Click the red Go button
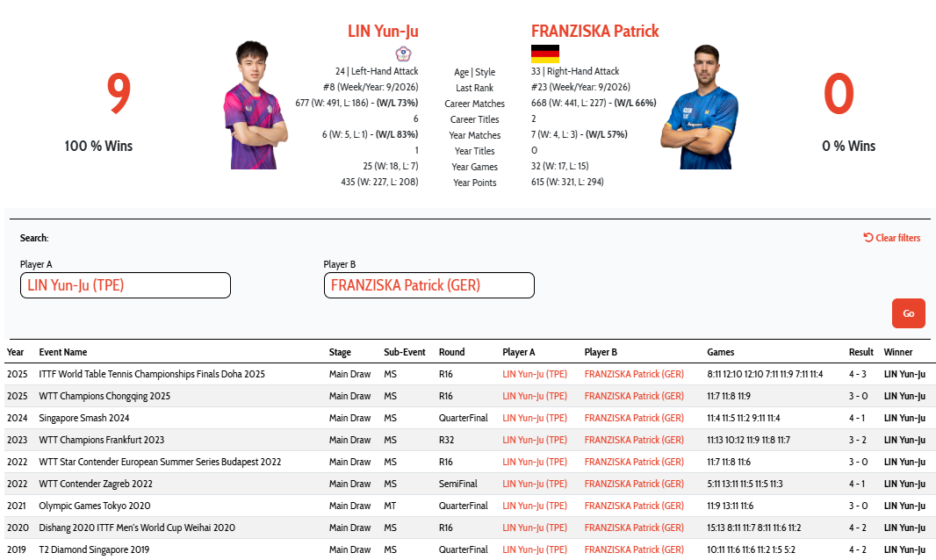Viewport: 936px width, 560px height. (x=909, y=313)
